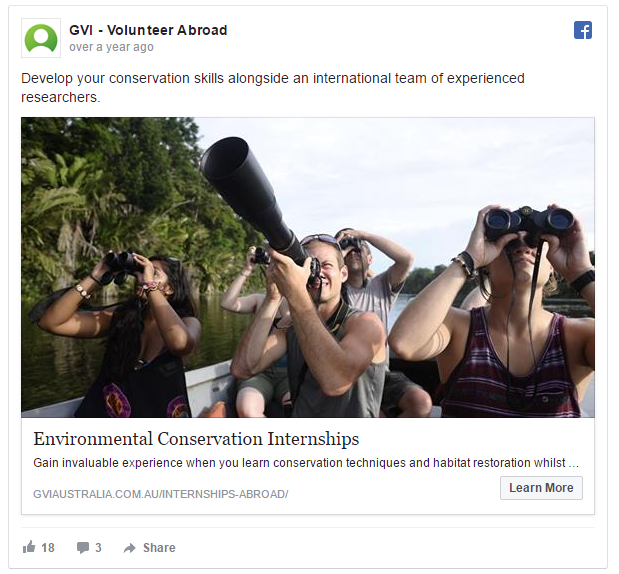The image size is (619, 574).
Task: Click the GVI green profile avatar
Action: [41, 38]
